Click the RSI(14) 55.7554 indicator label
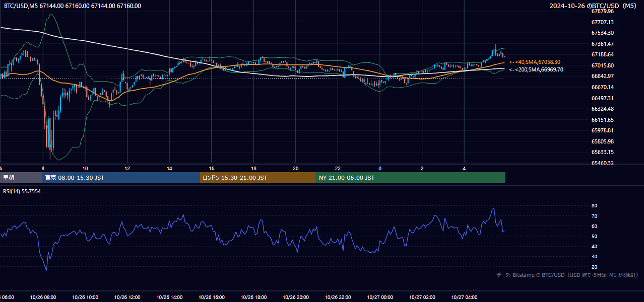The image size is (644, 302). (x=22, y=191)
